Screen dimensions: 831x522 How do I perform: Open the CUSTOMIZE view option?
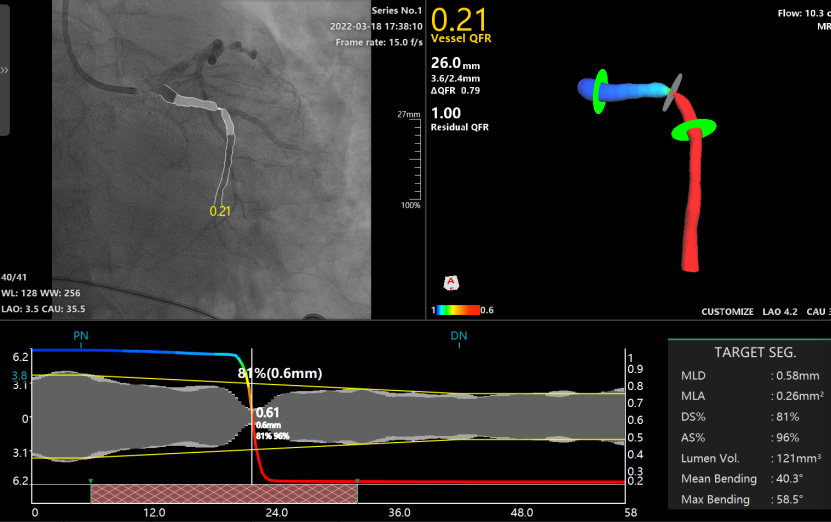tap(727, 311)
